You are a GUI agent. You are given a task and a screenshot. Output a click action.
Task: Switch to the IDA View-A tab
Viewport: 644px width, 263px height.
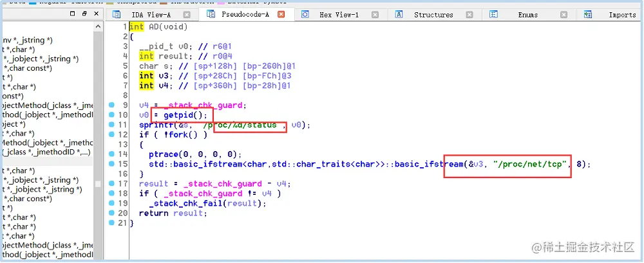coord(151,15)
